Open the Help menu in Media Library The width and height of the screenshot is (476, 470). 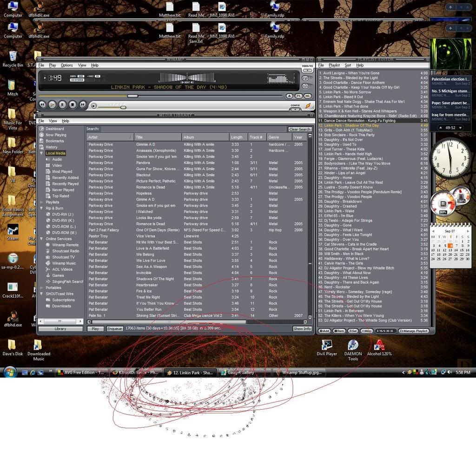65,121
